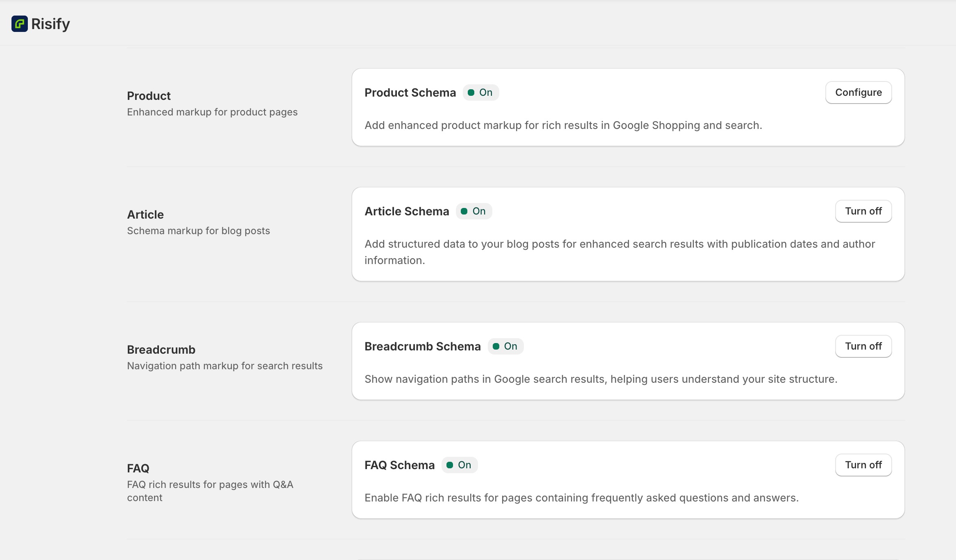Image resolution: width=956 pixels, height=560 pixels.
Task: Toggle the On badge next to FAQ Schema
Action: tap(459, 465)
